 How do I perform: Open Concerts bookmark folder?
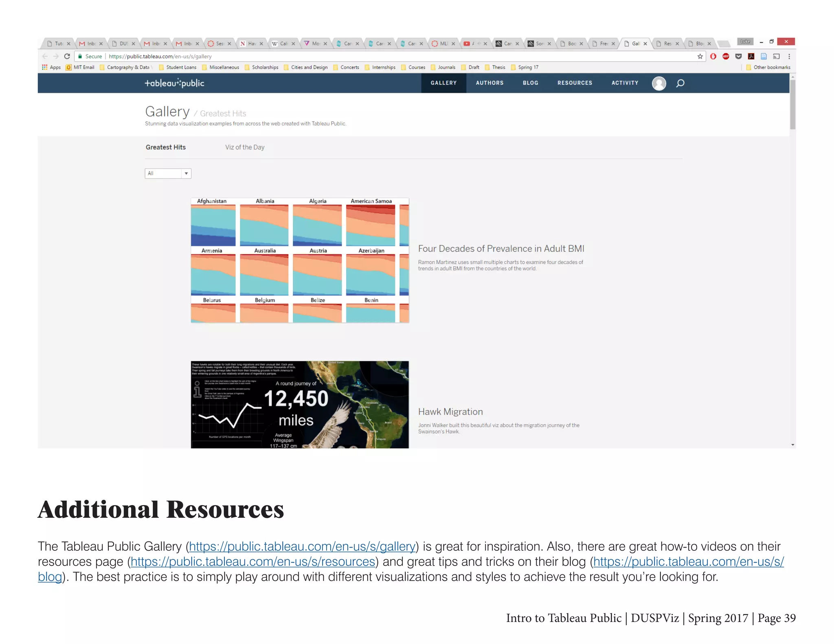coord(346,67)
